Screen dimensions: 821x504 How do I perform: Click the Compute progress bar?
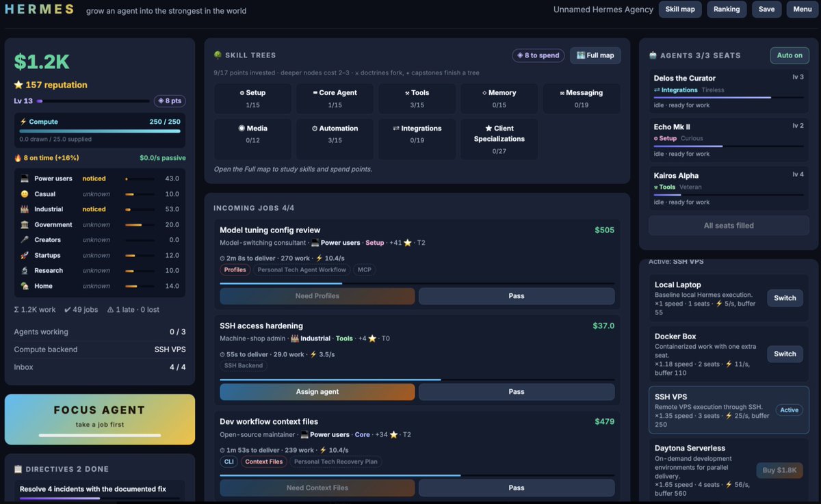[x=100, y=131]
